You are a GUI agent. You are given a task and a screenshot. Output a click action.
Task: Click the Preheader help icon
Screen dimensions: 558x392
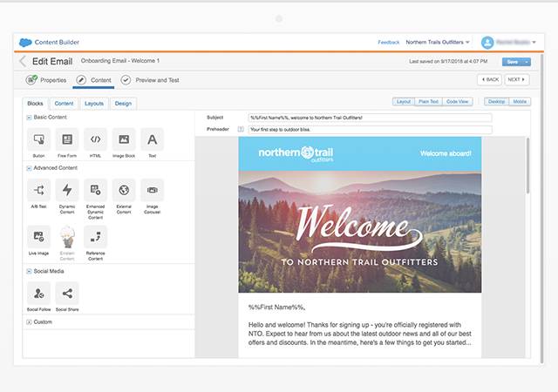pyautogui.click(x=241, y=130)
